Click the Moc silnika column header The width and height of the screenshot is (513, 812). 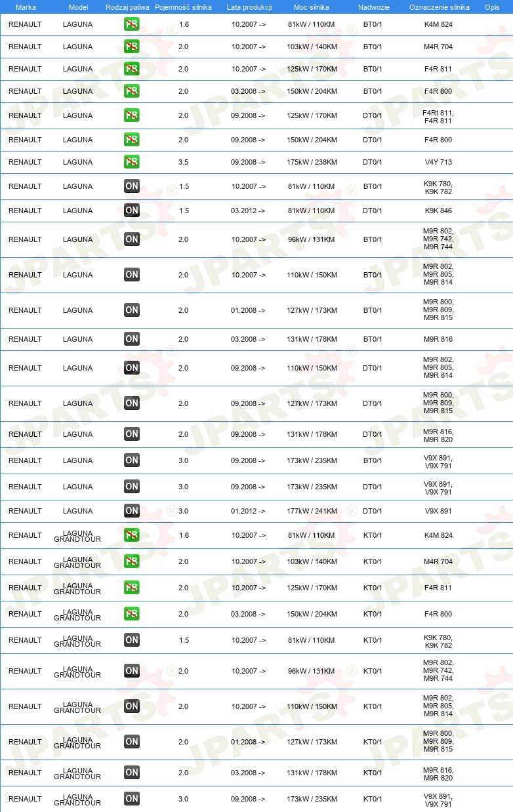tap(312, 7)
